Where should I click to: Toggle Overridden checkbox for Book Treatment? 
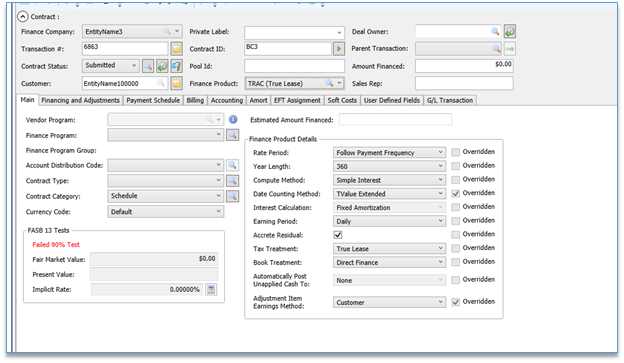click(x=456, y=262)
